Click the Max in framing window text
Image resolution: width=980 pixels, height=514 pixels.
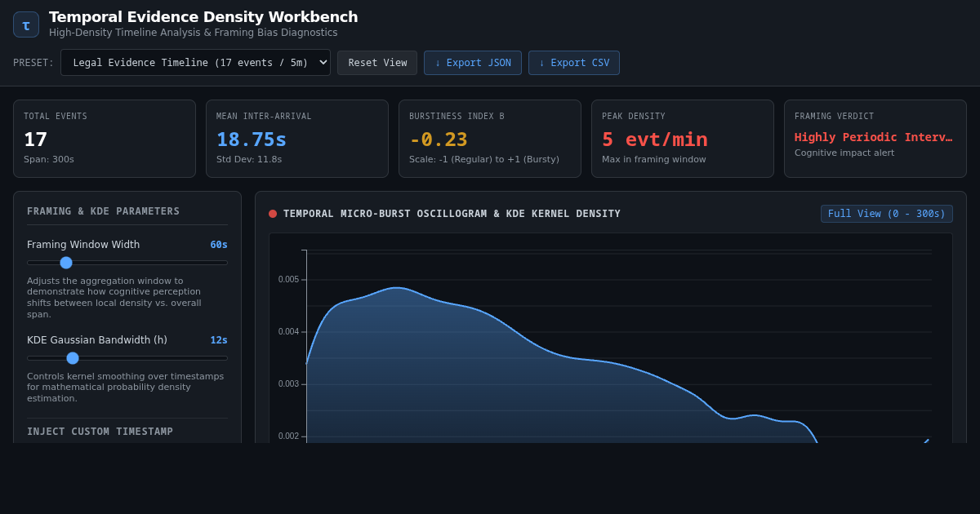click(654, 159)
